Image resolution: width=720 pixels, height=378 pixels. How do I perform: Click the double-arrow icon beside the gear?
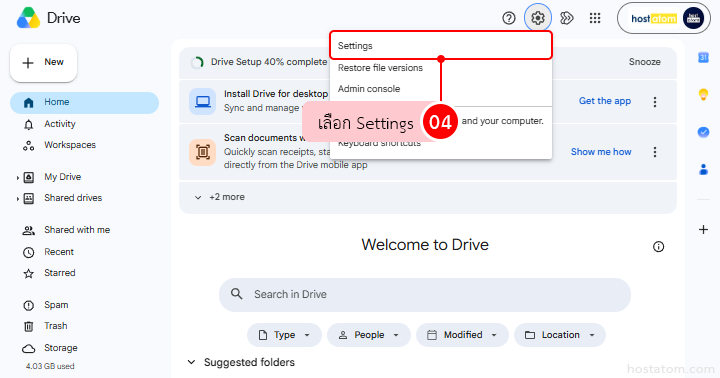tap(567, 18)
